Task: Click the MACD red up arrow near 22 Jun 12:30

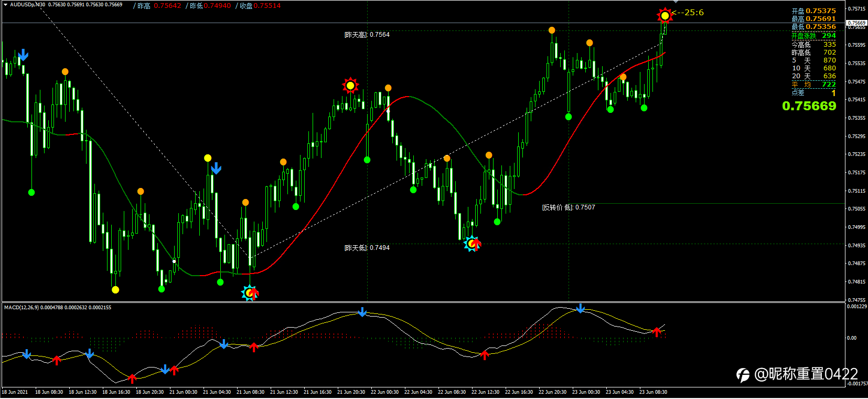Action: 485,355
